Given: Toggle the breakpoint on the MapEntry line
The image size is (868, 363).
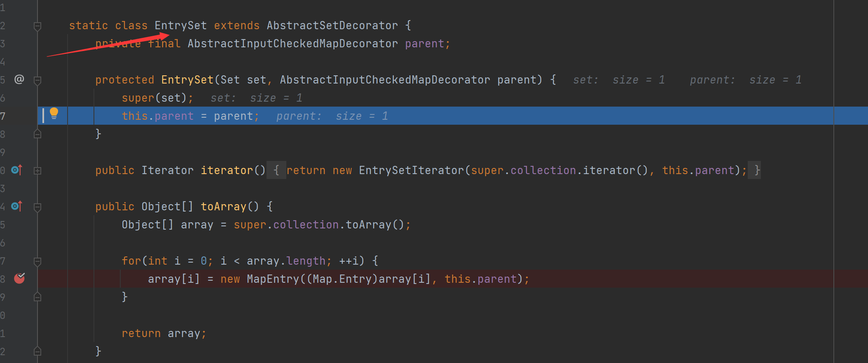Looking at the screenshot, I should click(19, 279).
